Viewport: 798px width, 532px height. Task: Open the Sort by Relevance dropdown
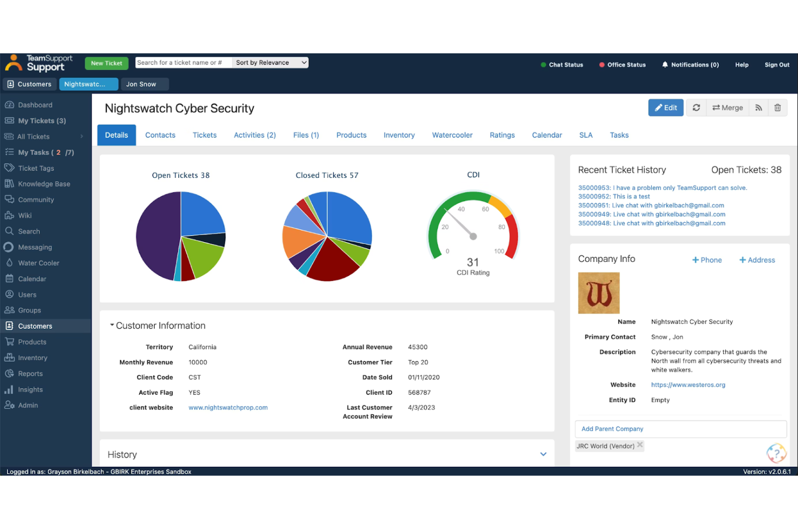tap(271, 63)
